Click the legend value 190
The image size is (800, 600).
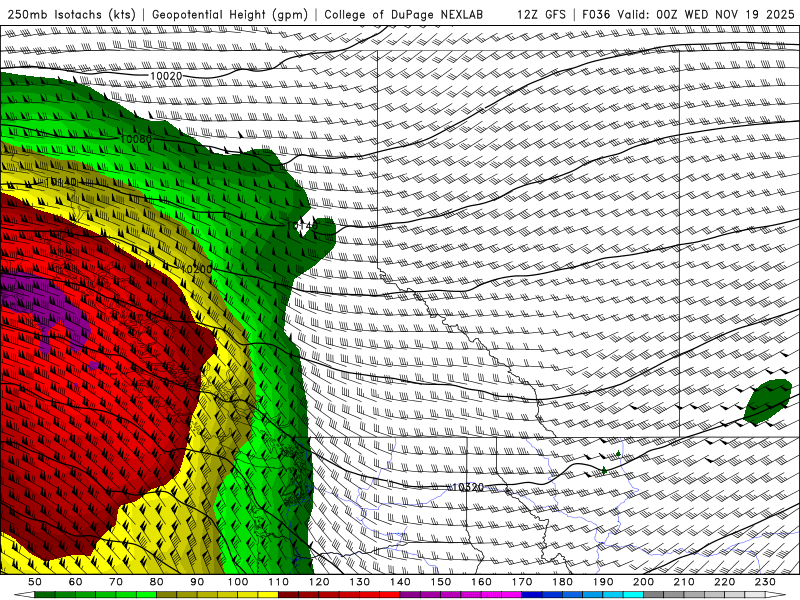(603, 582)
